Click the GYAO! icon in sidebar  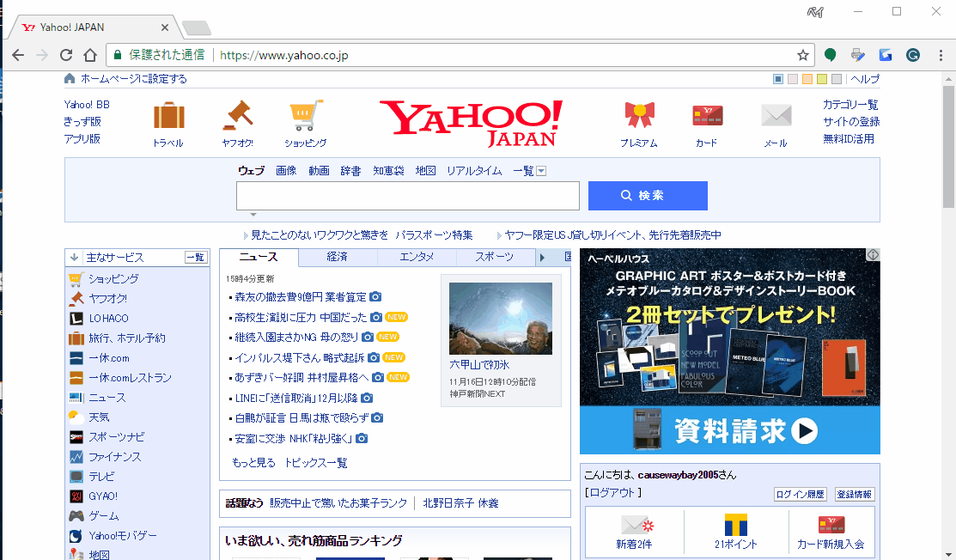(x=76, y=496)
